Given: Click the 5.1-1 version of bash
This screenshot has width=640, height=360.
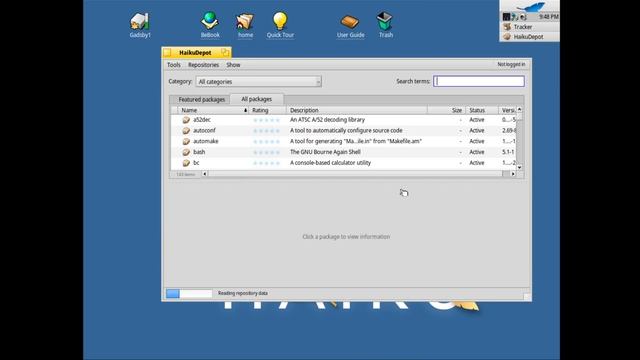Looking at the screenshot, I should point(508,152).
